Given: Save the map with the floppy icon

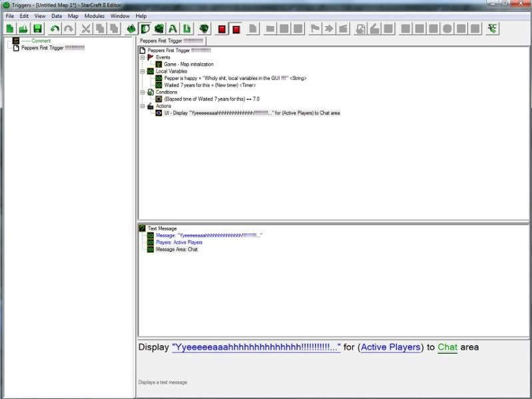Looking at the screenshot, I should click(x=37, y=29).
